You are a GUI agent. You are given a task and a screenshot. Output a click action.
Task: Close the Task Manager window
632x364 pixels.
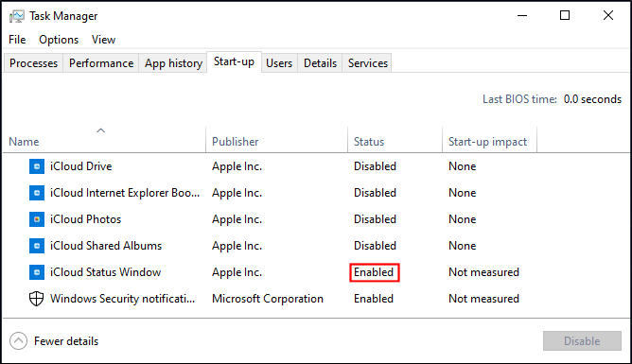[608, 16]
